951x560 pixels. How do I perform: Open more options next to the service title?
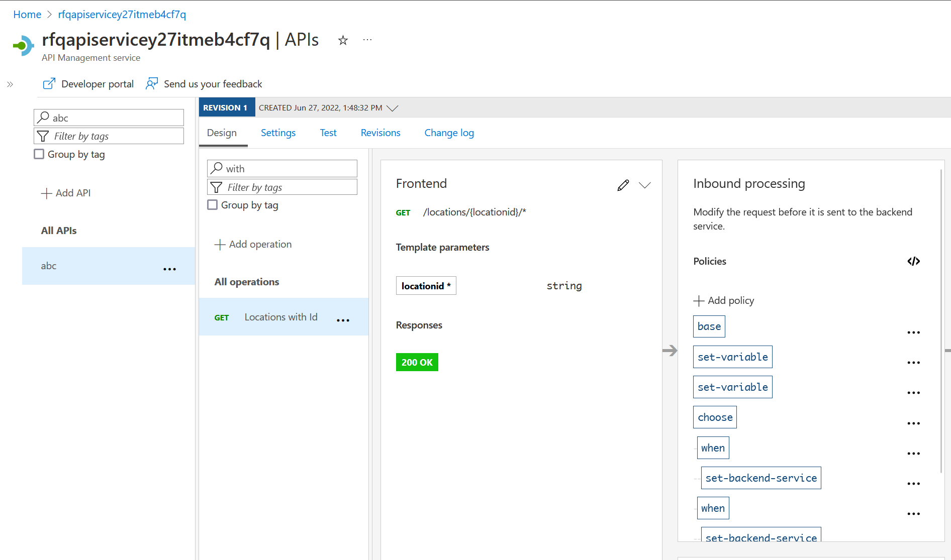click(367, 40)
